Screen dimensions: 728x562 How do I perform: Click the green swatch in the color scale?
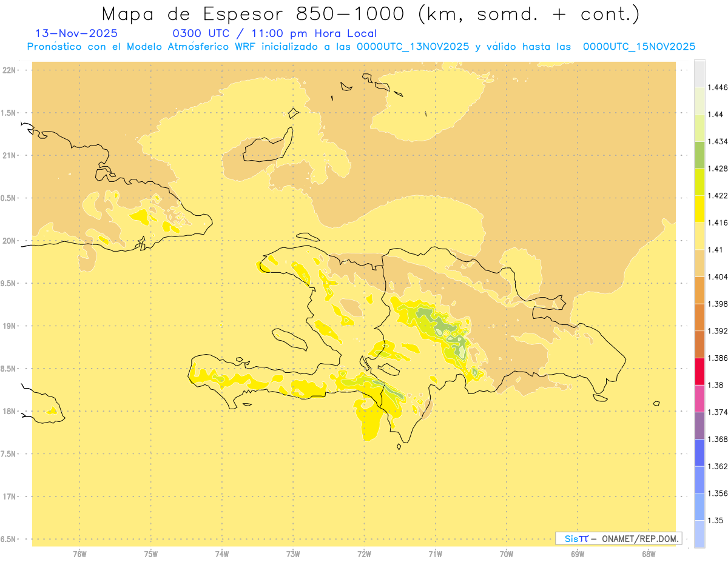click(x=699, y=155)
